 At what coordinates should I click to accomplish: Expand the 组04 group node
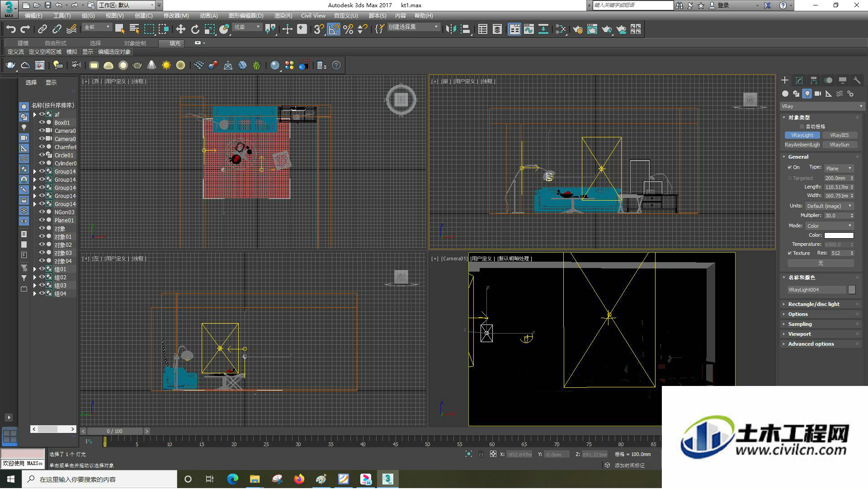35,294
